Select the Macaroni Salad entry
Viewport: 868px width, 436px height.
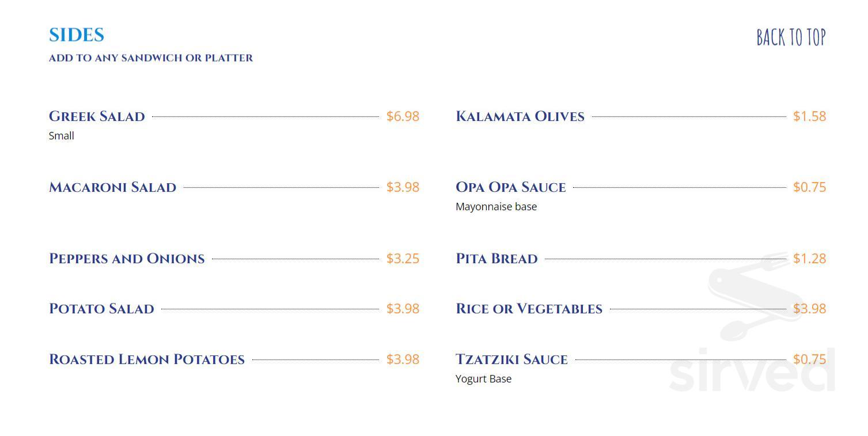tap(113, 187)
